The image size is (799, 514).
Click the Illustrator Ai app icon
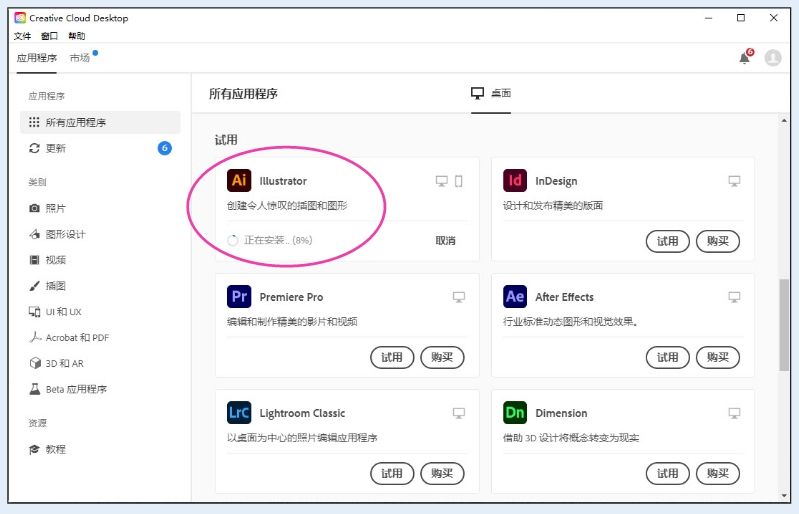pos(239,180)
